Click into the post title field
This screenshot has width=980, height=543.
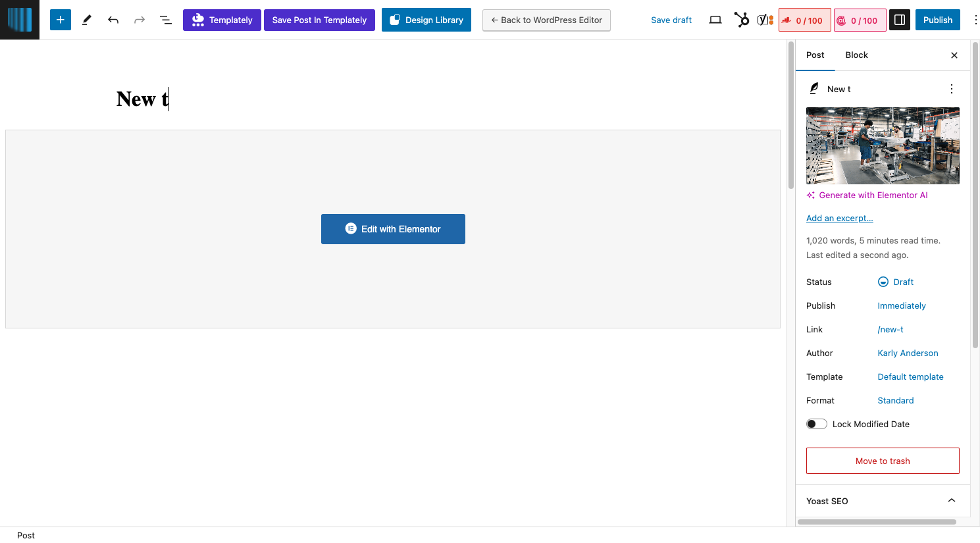393,99
